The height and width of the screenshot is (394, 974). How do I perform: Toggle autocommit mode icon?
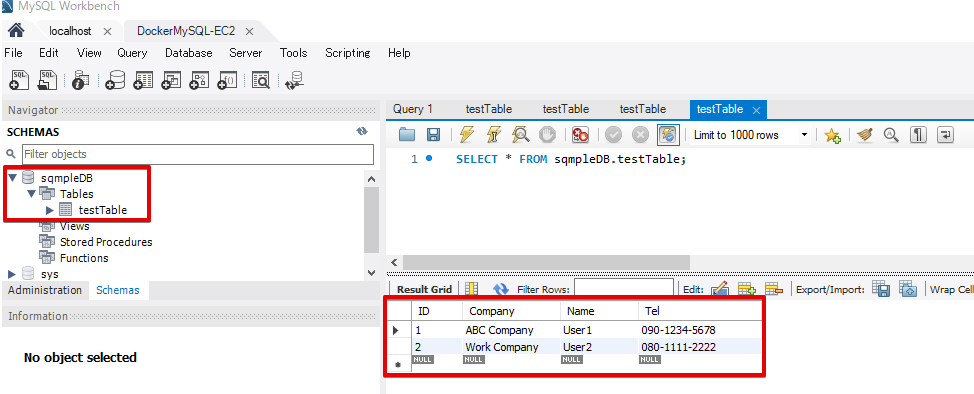667,134
